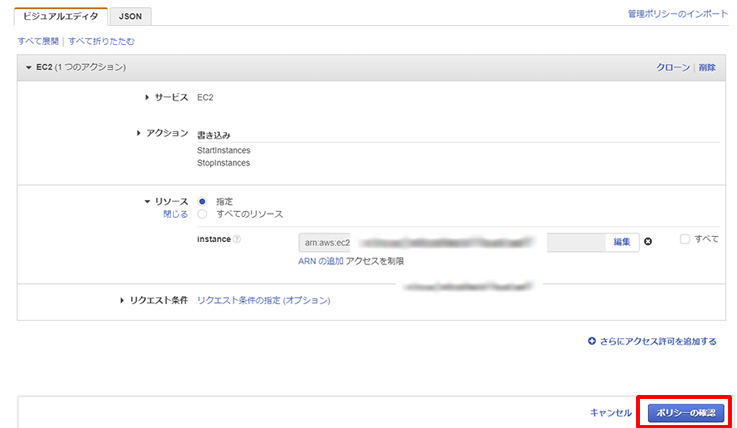Expand the リクエスト条件 row
737x428 pixels.
(x=122, y=300)
